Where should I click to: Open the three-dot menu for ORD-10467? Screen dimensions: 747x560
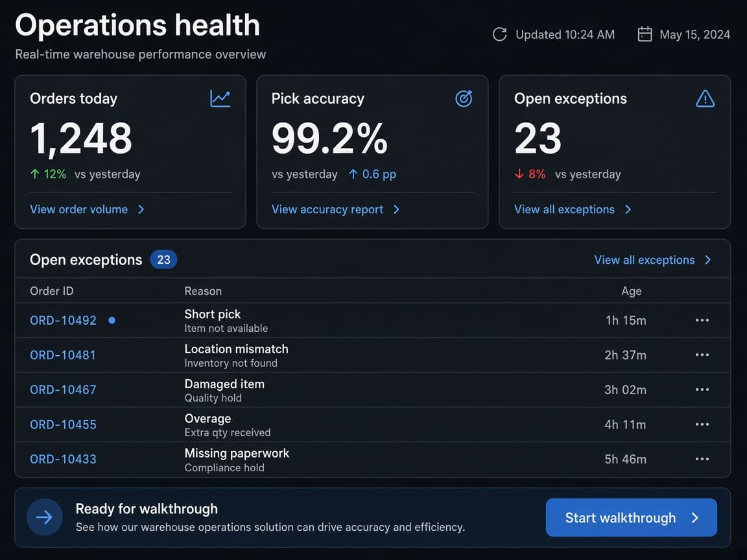coord(702,390)
